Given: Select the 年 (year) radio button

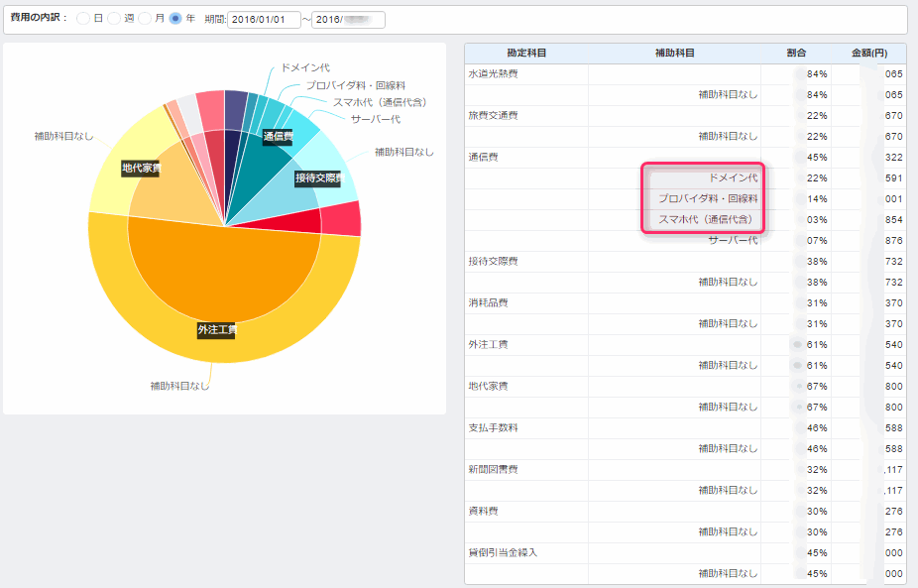Looking at the screenshot, I should coord(175,19).
